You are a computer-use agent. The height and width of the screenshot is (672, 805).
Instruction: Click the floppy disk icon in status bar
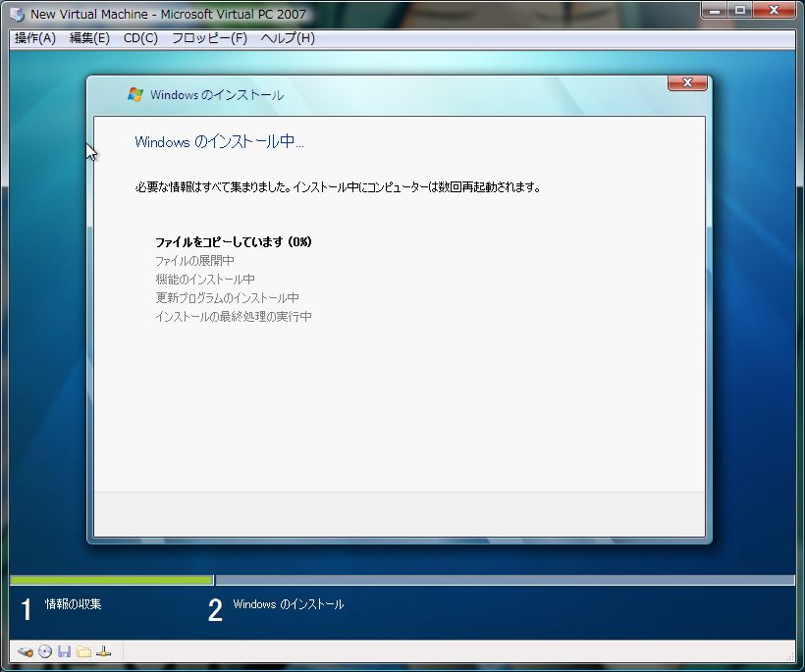[64, 651]
